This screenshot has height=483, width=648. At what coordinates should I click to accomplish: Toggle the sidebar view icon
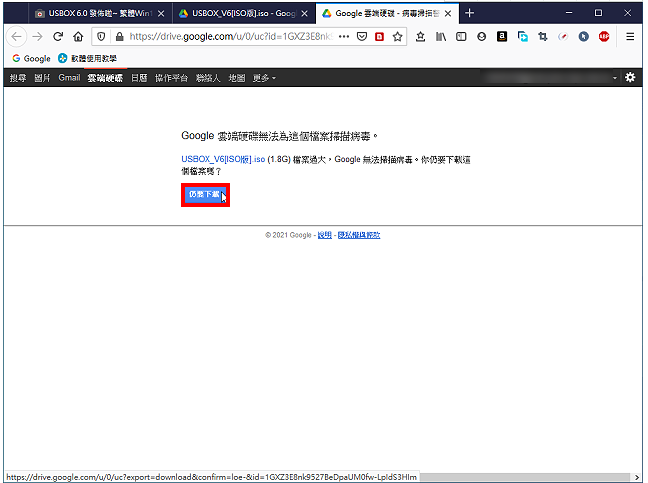click(461, 37)
